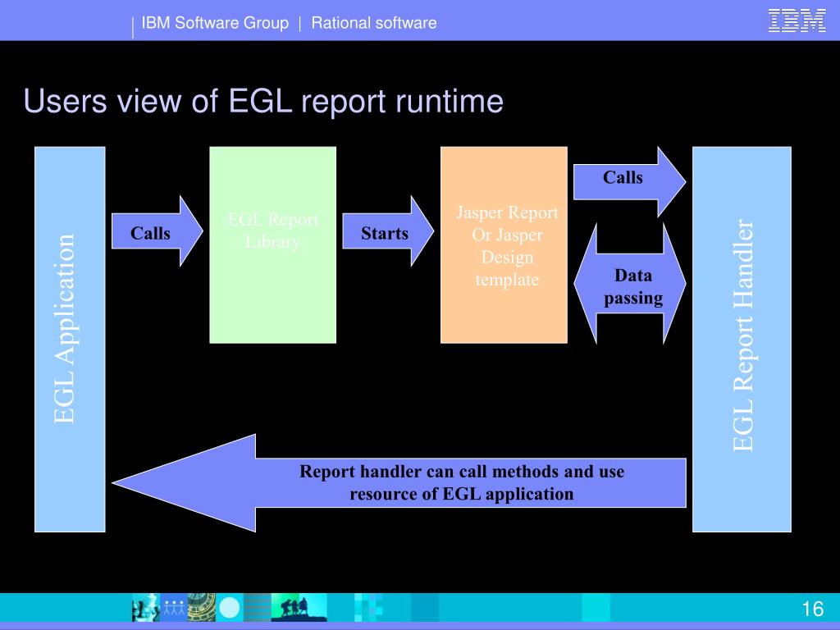Screen dimensions: 840x630
Task: Select the 'IBM Software Group' header text
Action: point(215,23)
